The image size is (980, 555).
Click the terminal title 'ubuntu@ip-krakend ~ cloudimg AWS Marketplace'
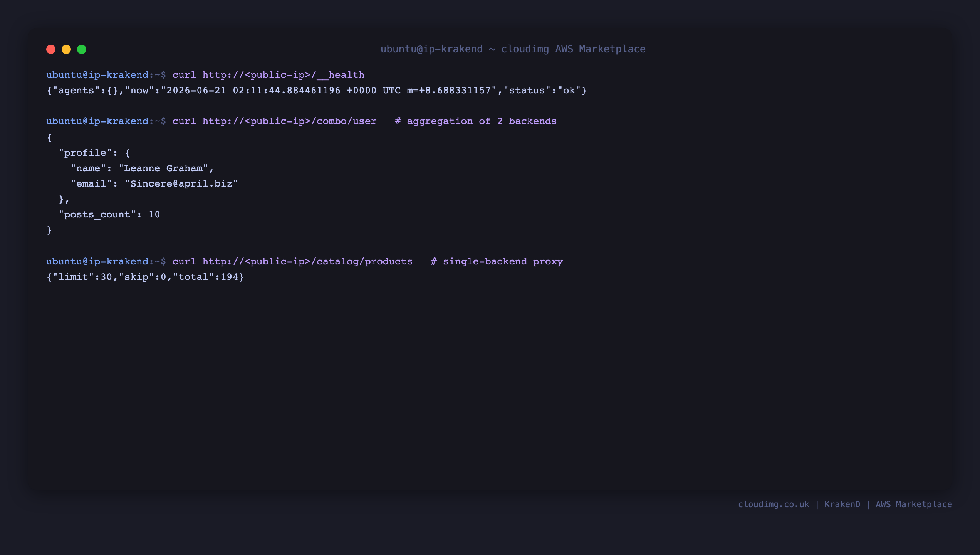[513, 49]
